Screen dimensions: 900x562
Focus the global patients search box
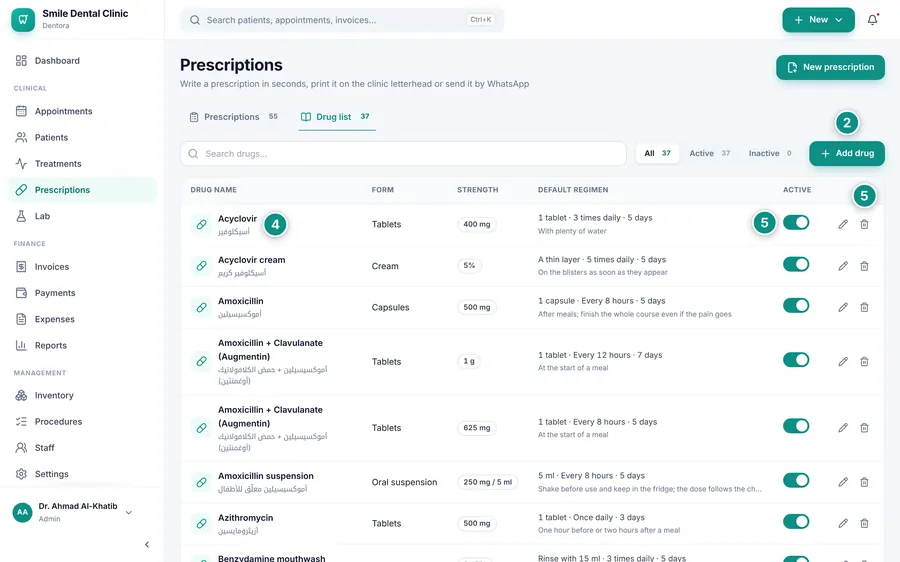pyautogui.click(x=342, y=20)
